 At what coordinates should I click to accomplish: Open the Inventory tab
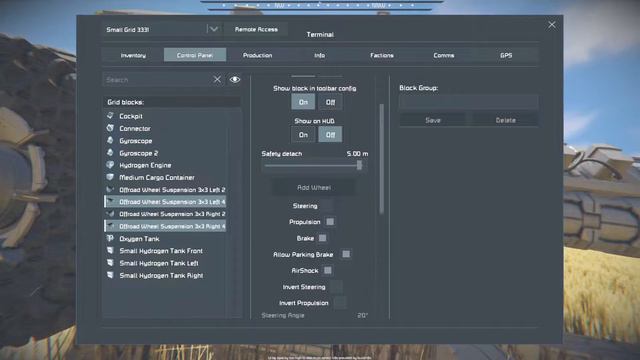click(x=133, y=55)
